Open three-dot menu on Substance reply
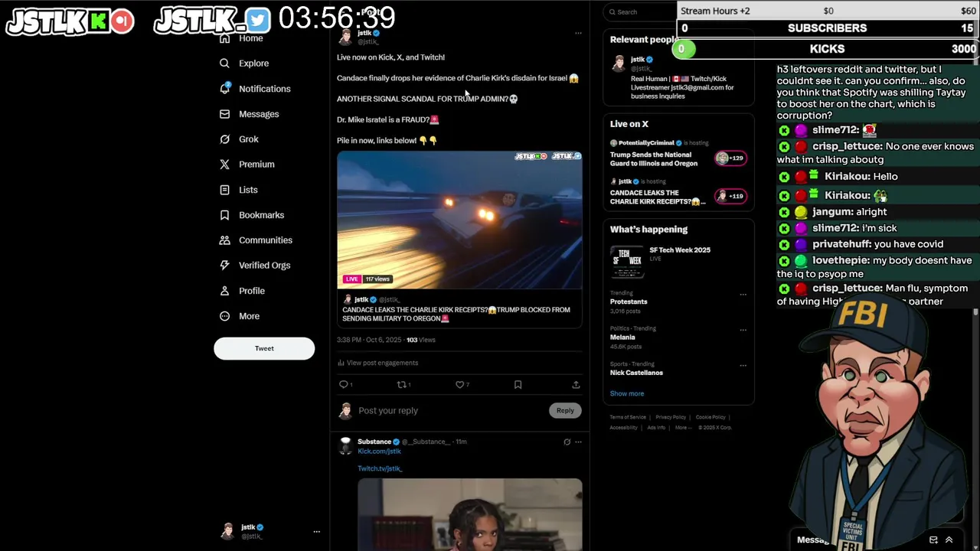 [578, 442]
